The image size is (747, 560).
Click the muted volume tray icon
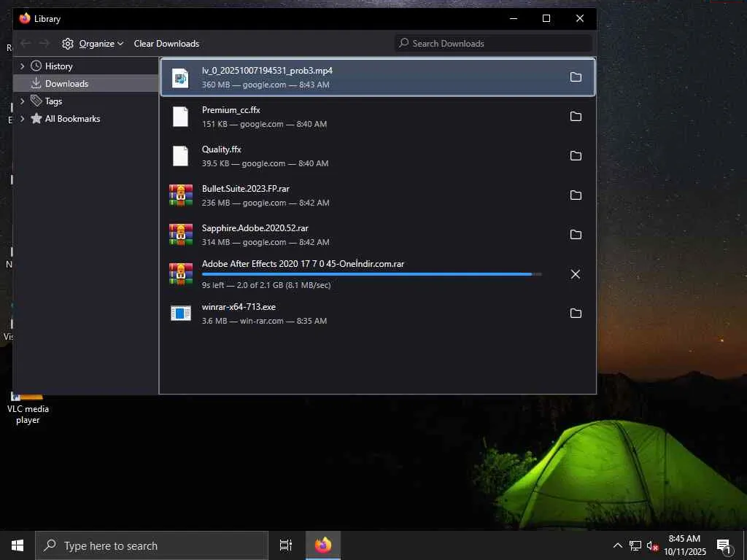pyautogui.click(x=652, y=546)
